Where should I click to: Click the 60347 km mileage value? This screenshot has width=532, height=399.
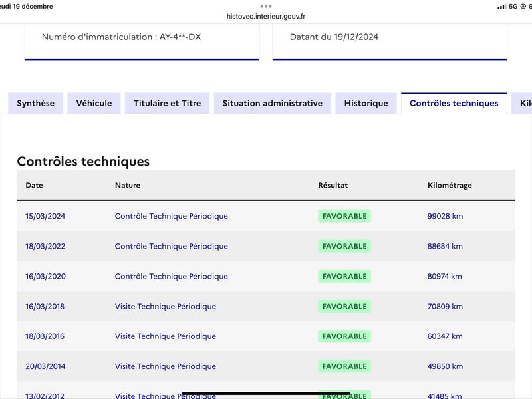(x=445, y=336)
